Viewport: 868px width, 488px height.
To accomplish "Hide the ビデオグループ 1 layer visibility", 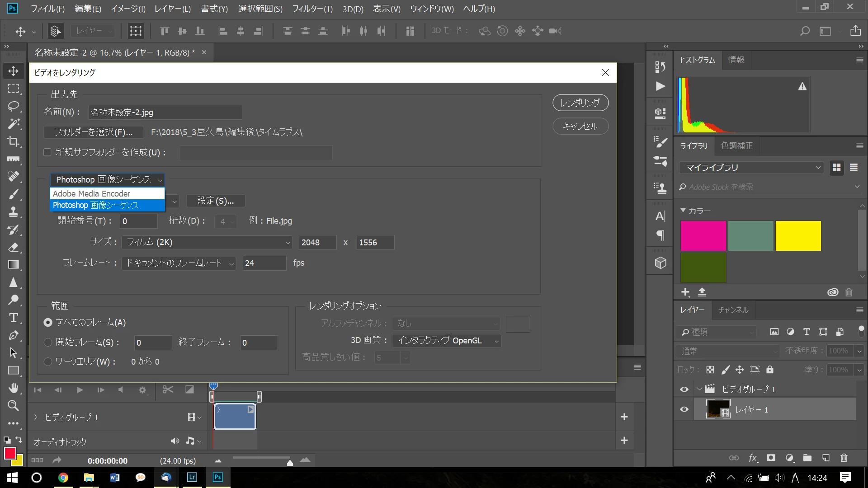I will [x=684, y=389].
